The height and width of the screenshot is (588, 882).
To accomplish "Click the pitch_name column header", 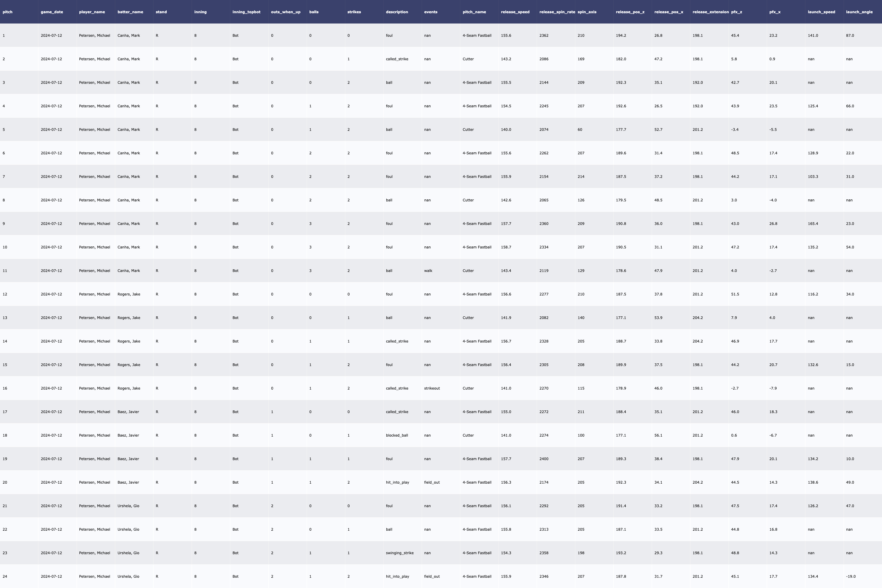I will coord(474,12).
